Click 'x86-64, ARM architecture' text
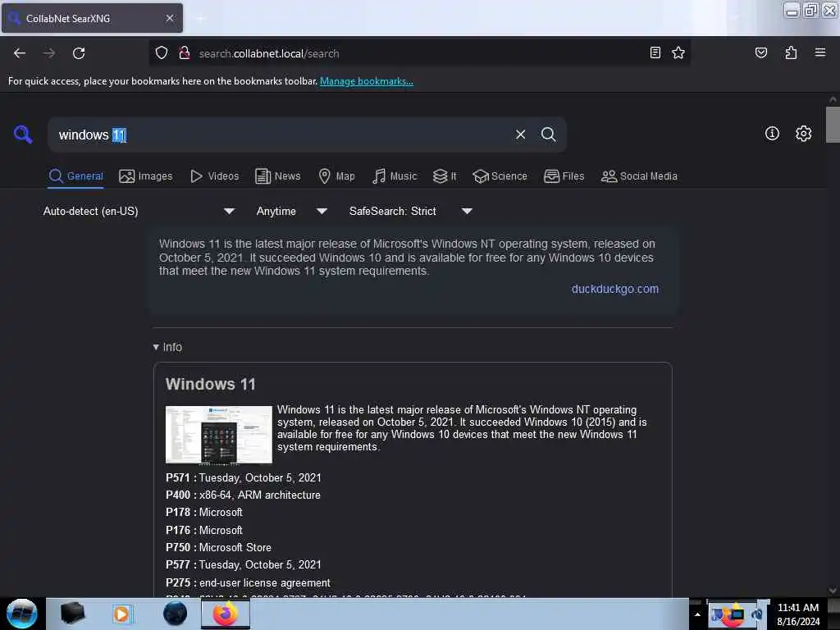Image resolution: width=840 pixels, height=630 pixels. pos(260,495)
